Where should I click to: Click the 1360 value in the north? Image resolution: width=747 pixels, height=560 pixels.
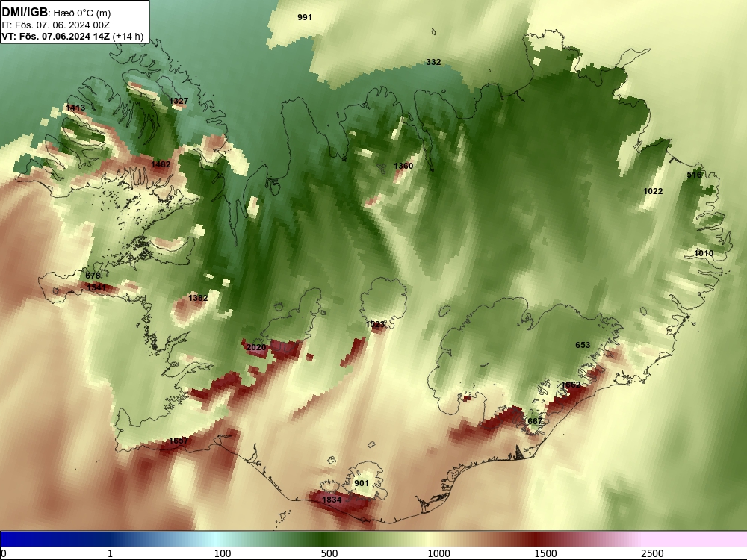(x=403, y=166)
